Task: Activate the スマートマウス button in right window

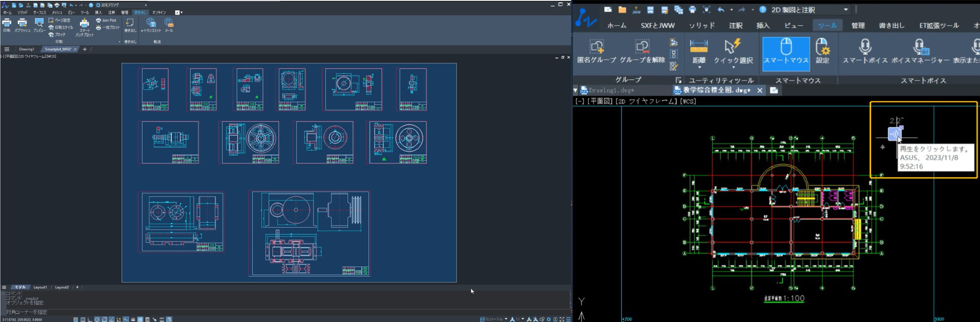Action: pyautogui.click(x=786, y=54)
